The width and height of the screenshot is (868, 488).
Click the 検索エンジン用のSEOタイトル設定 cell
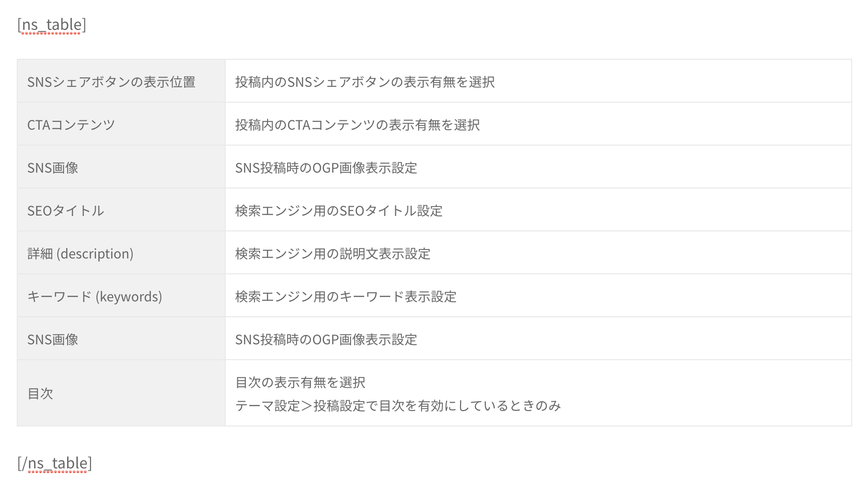[x=338, y=211]
